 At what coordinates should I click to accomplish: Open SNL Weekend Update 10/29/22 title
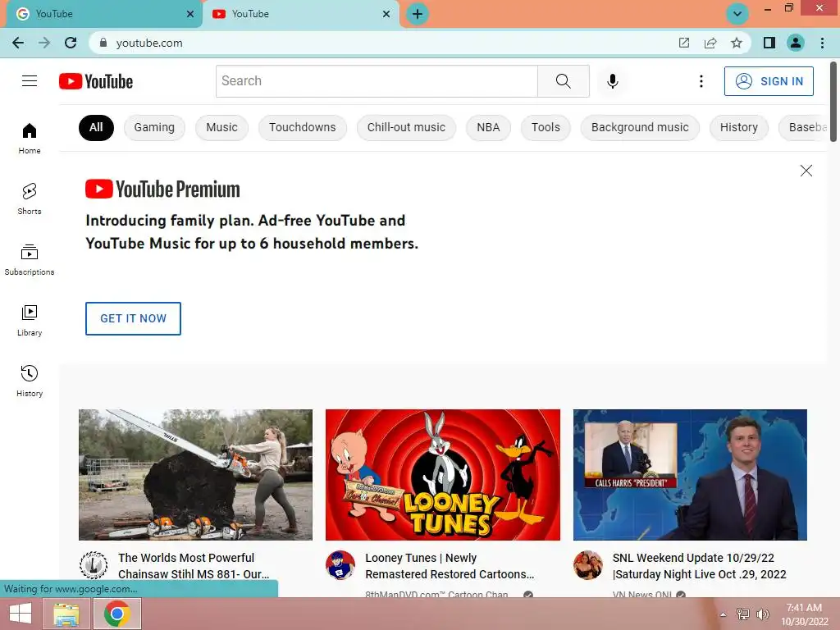coord(699,566)
